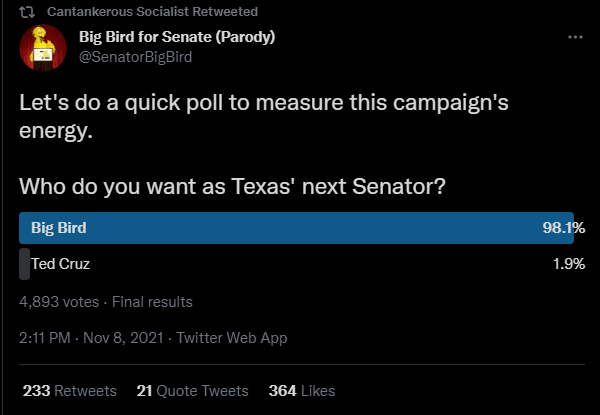The height and width of the screenshot is (415, 600).
Task: Click the 98.1% result label
Action: pos(564,228)
